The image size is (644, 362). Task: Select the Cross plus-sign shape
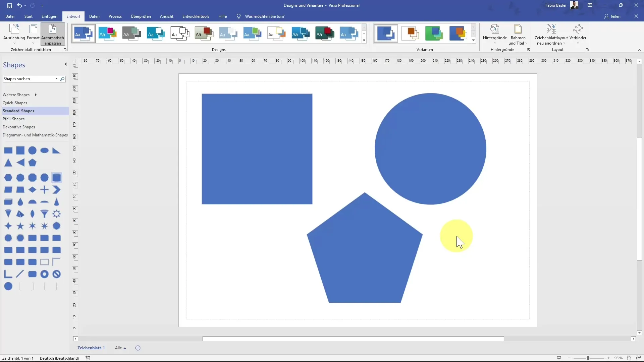click(x=44, y=190)
